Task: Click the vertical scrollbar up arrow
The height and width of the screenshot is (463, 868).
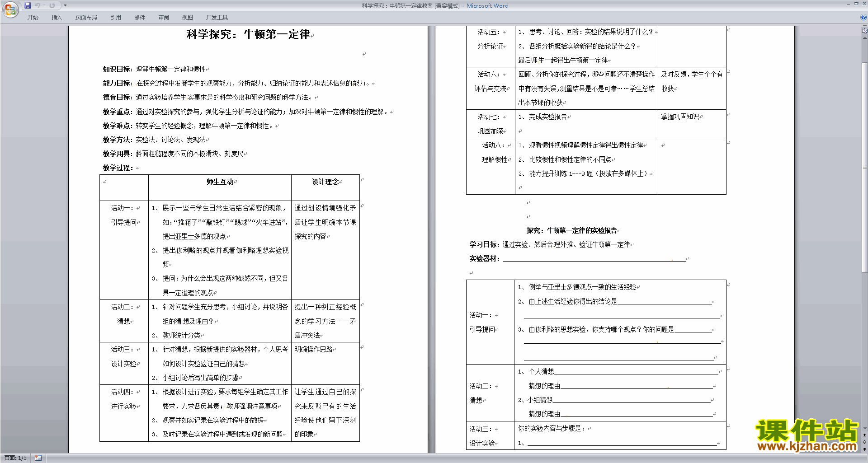Action: [x=865, y=37]
